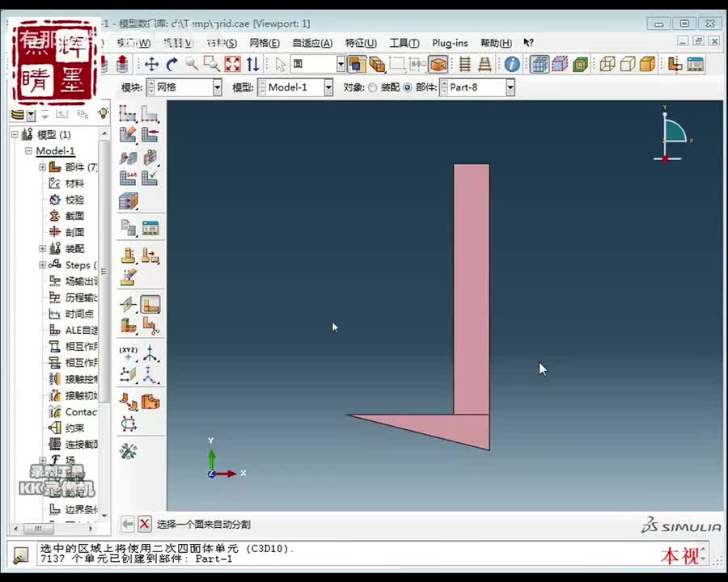This screenshot has height=582, width=728.
Task: Click the Partition Face tool
Action: click(150, 305)
